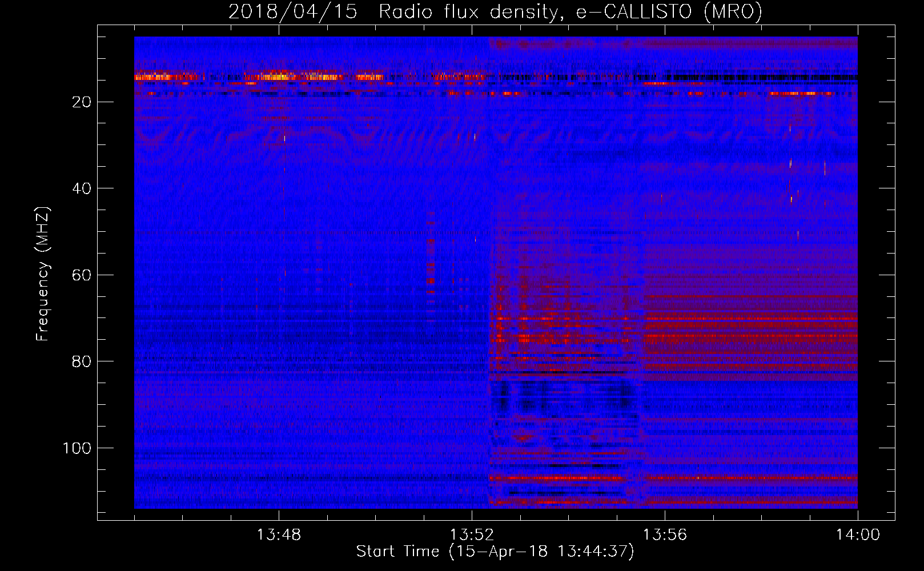Select the 14:00 time tick label
This screenshot has height=571, width=924.
[x=858, y=535]
